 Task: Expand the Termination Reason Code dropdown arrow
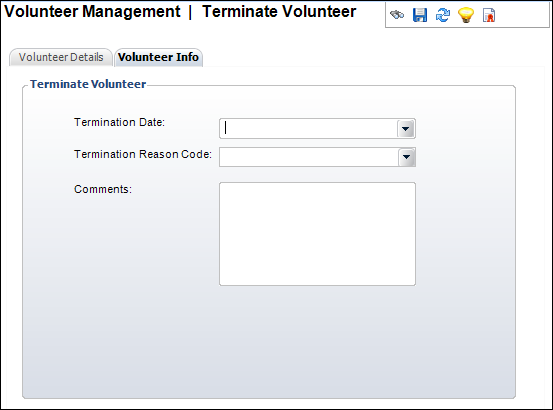[406, 157]
